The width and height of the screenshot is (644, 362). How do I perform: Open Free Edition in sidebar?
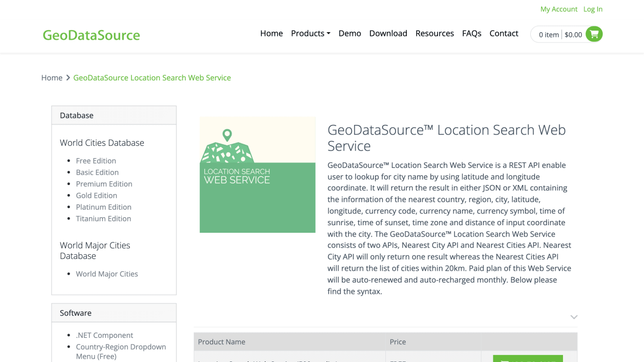pyautogui.click(x=96, y=161)
